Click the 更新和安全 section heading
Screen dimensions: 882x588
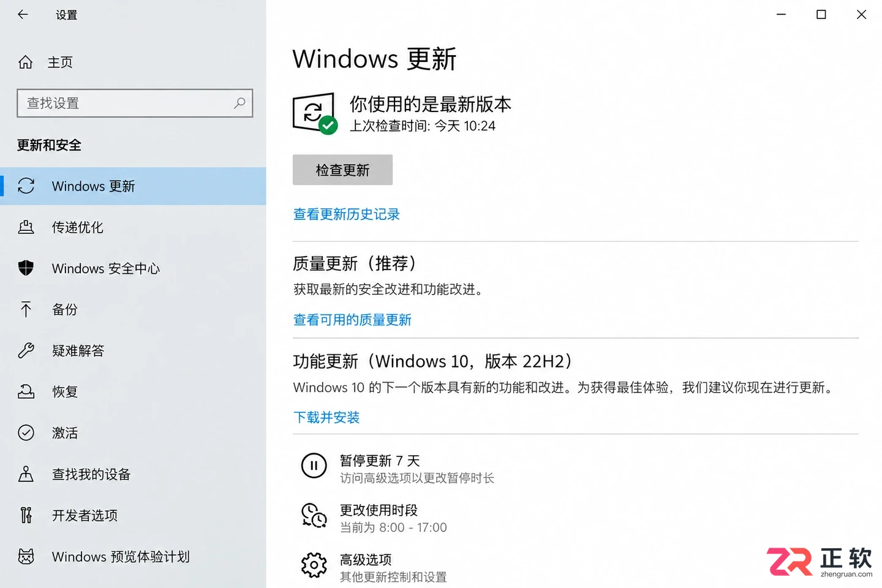click(49, 145)
